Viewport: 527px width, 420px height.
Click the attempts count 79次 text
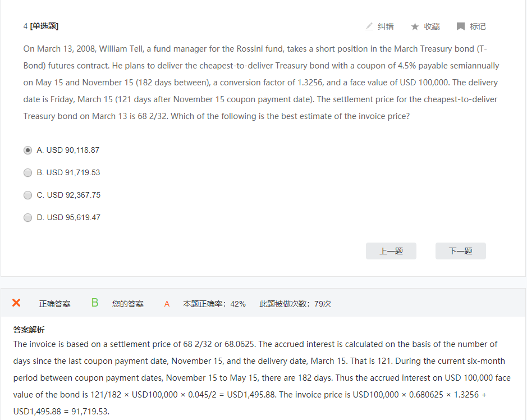click(x=323, y=304)
